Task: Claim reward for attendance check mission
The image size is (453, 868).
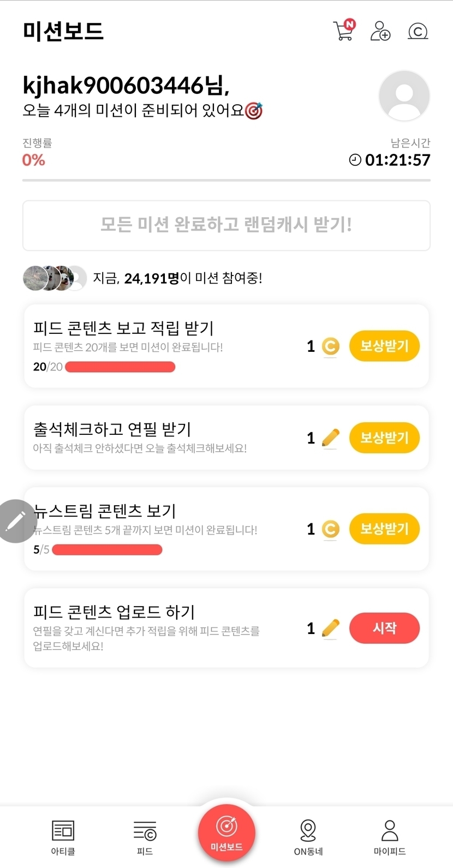Action: tap(384, 438)
